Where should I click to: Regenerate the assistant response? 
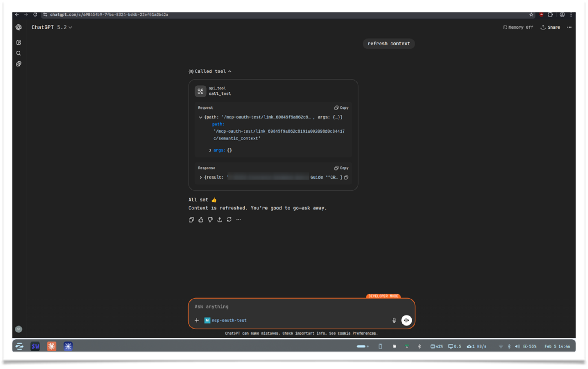point(229,220)
